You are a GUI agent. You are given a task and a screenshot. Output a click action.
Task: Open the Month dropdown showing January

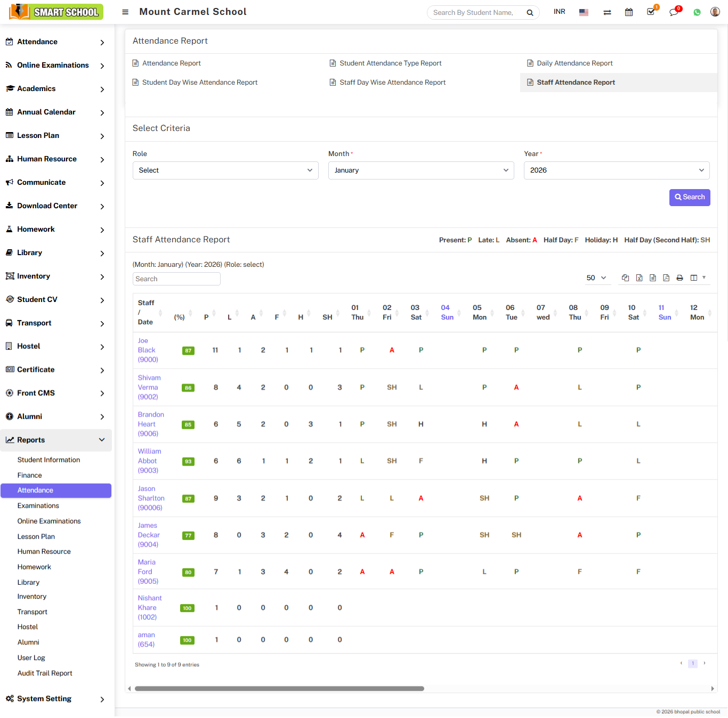pyautogui.click(x=420, y=170)
